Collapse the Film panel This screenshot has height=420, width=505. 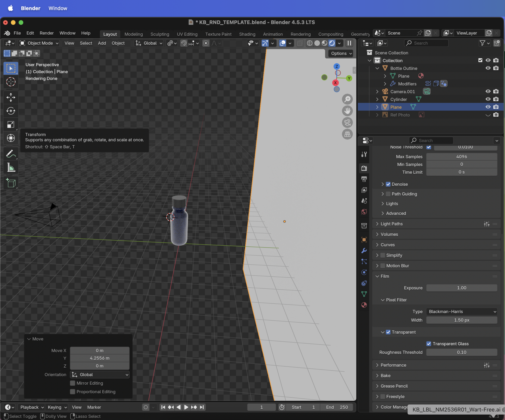click(377, 276)
